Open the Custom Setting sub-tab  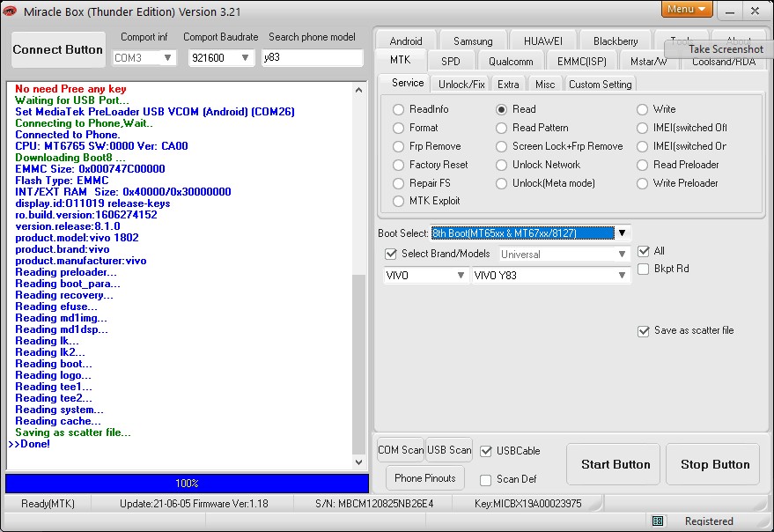[600, 84]
